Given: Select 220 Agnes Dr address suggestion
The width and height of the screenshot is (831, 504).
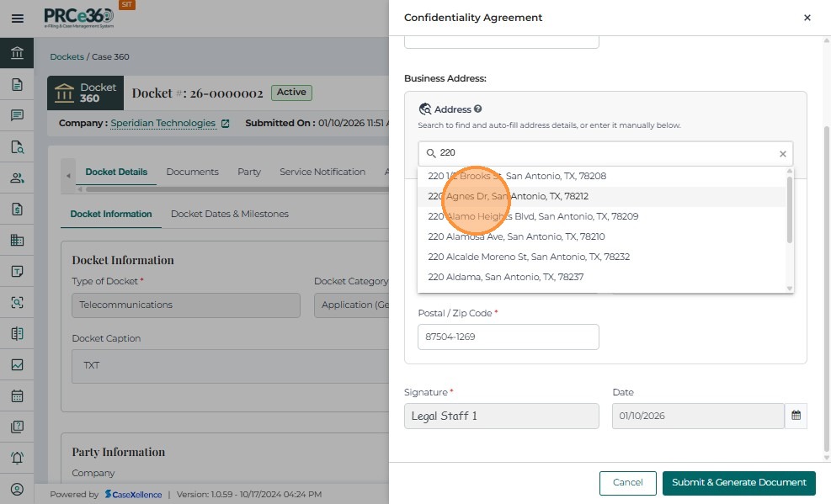Looking at the screenshot, I should pyautogui.click(x=508, y=196).
